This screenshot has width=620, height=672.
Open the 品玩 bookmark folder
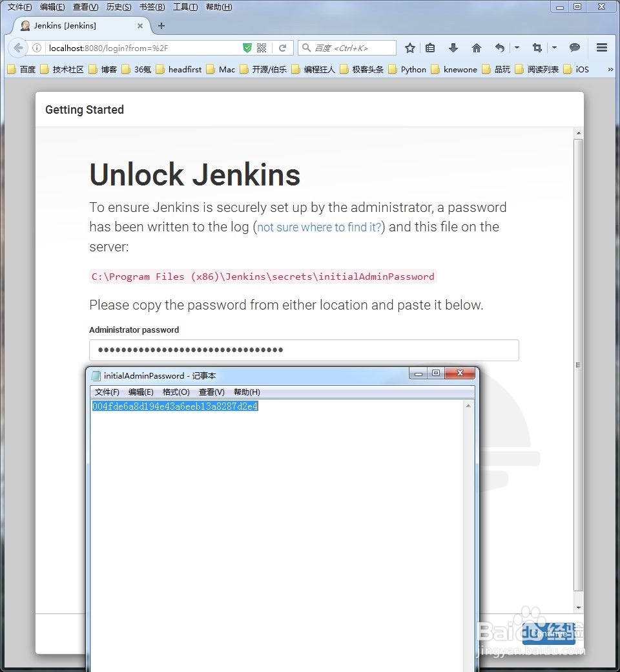click(496, 69)
